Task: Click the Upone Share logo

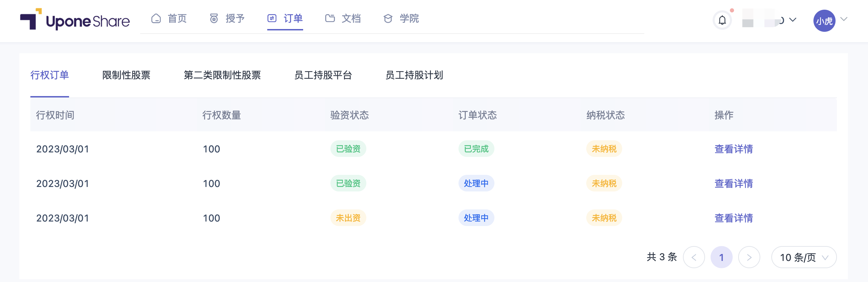Action: click(x=75, y=19)
